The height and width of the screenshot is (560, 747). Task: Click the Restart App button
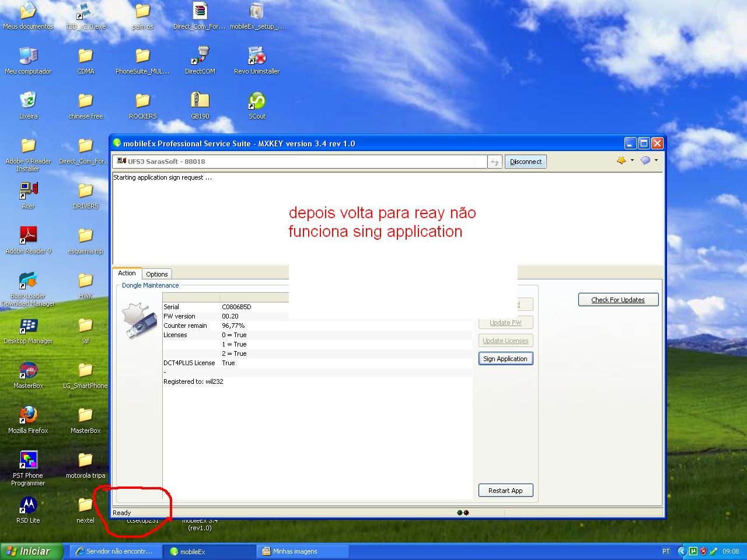pos(505,491)
